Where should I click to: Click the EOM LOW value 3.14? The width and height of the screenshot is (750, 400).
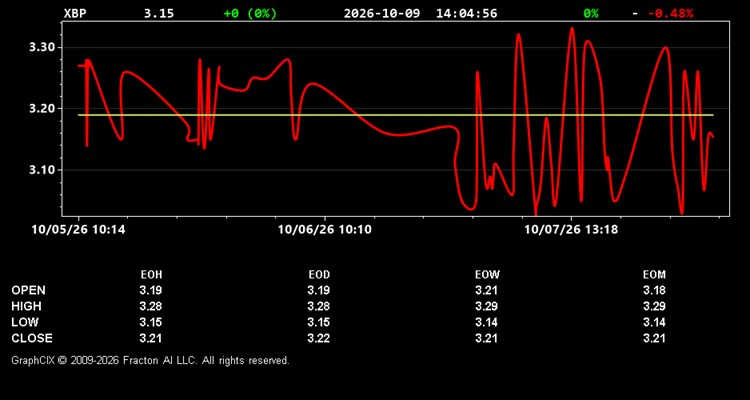(654, 322)
